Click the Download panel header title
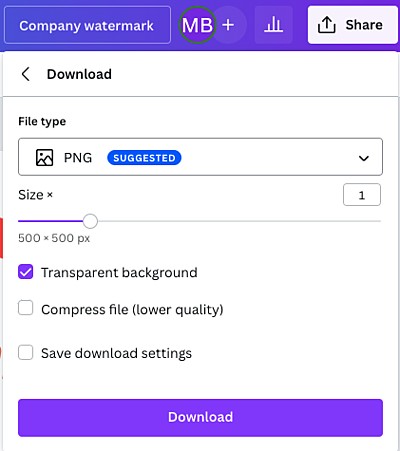 pyautogui.click(x=79, y=74)
